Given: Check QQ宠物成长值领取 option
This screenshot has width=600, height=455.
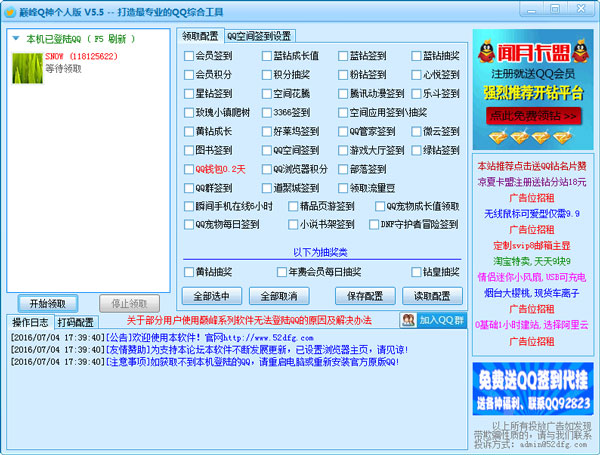Looking at the screenshot, I should pyautogui.click(x=380, y=206).
